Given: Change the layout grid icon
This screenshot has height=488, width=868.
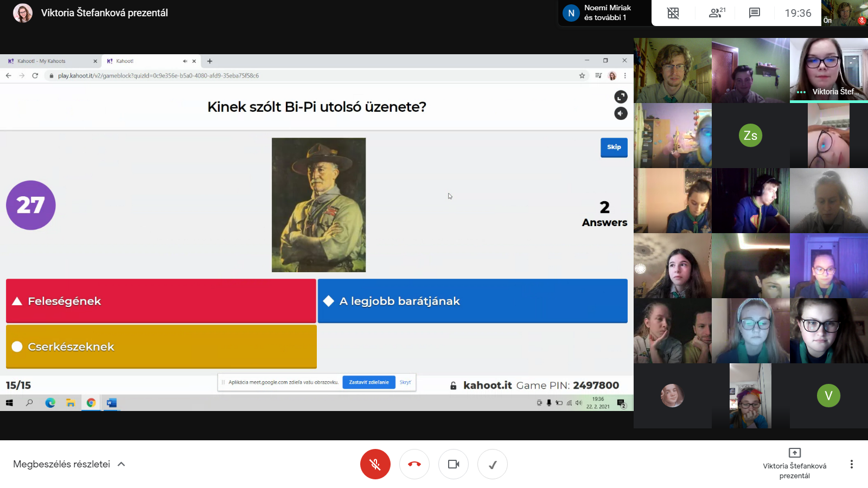Looking at the screenshot, I should (x=673, y=13).
